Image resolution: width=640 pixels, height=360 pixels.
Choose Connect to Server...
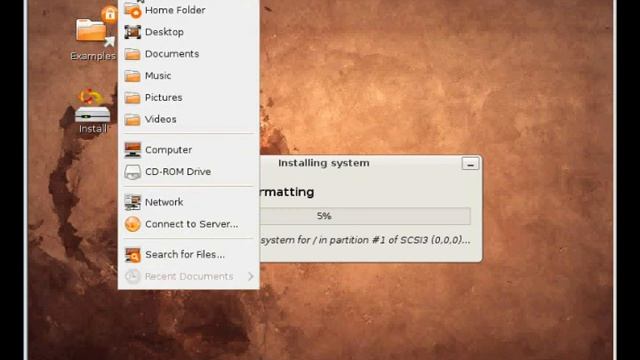click(x=189, y=224)
